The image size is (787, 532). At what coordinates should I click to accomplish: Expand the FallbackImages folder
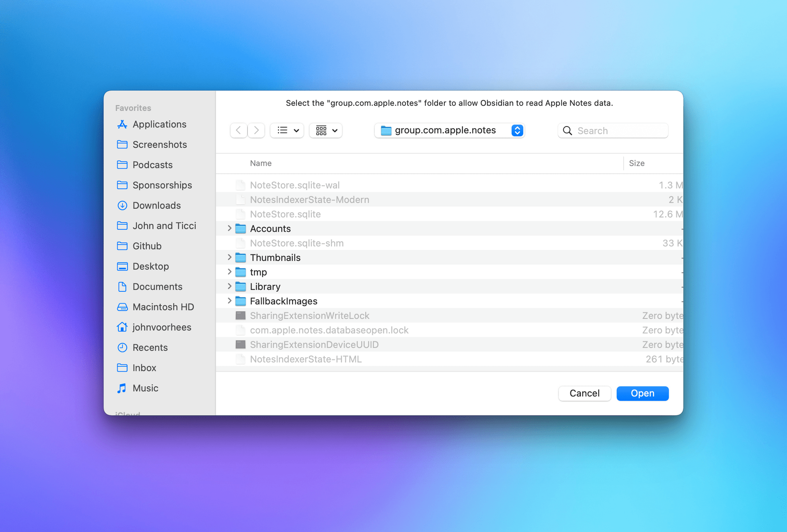[229, 301]
